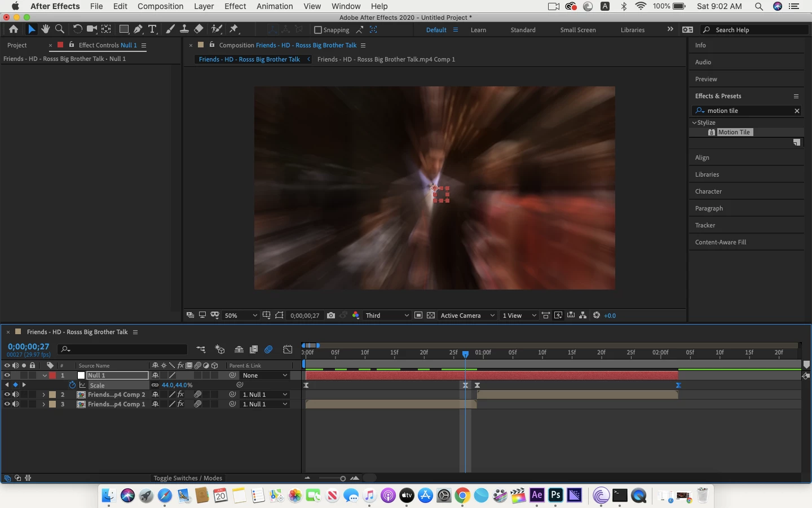Screen dimensions: 812x508
Task: Open the Show Channel color management icon
Action: click(356, 316)
